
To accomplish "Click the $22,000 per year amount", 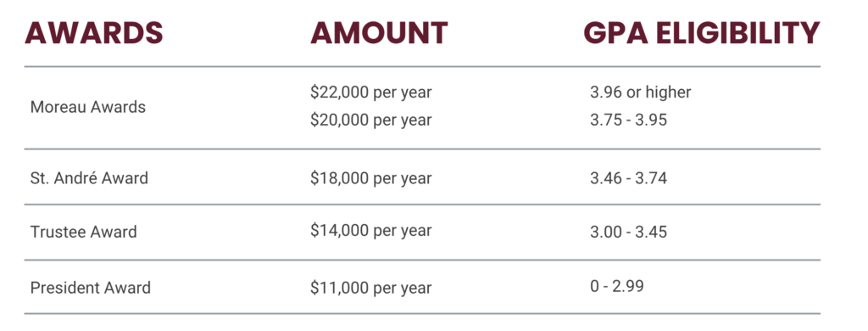I will 371,92.
